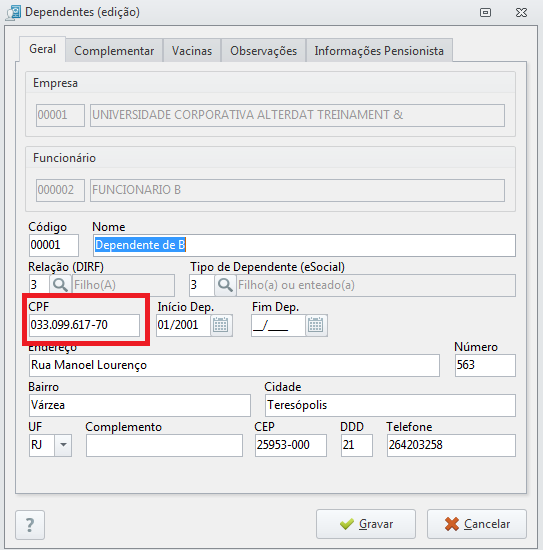This screenshot has width=543, height=550.
Task: Click into the Nome text field
Action: tap(304, 245)
